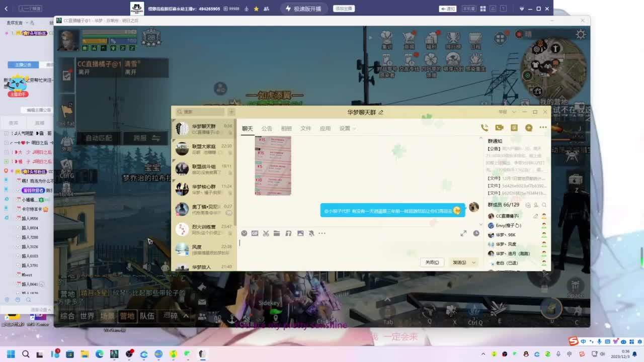Click the chat message text input area

tap(360, 248)
